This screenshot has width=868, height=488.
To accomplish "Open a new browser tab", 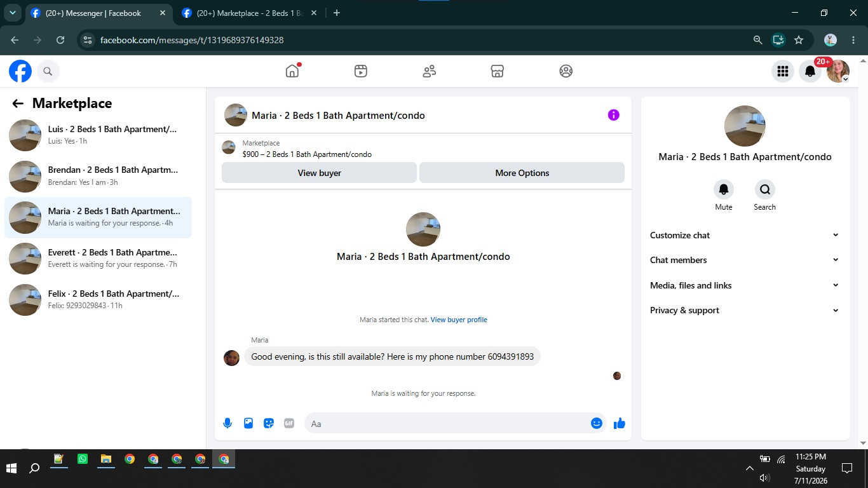I will 337,13.
